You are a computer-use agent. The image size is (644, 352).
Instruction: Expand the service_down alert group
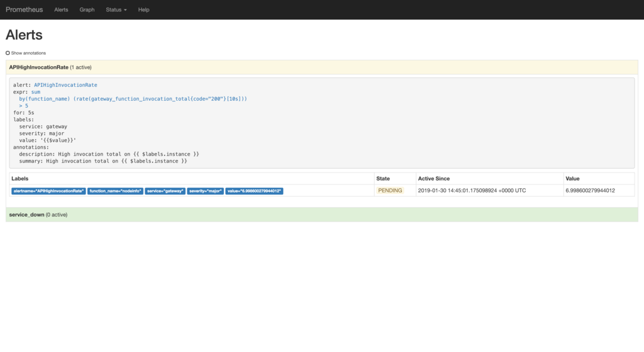coord(322,215)
